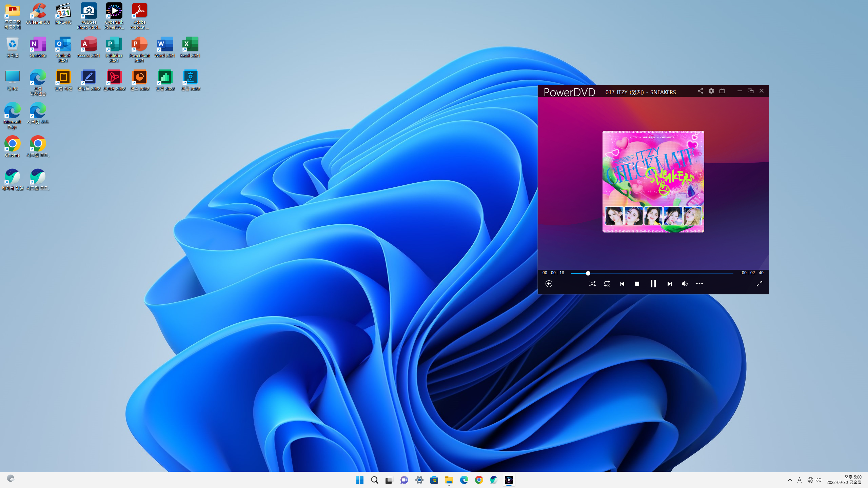Go to the previous track
Screen dimensions: 868x488
point(622,284)
